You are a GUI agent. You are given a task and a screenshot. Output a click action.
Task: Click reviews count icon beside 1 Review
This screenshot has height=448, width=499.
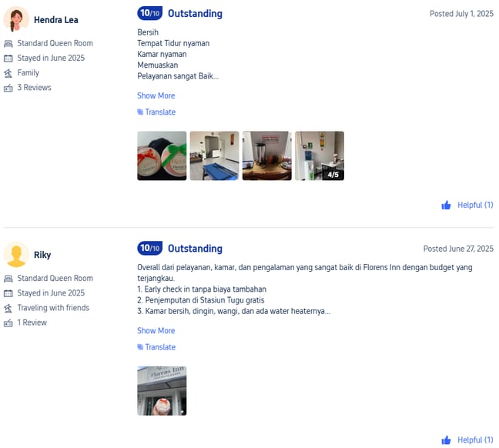tap(8, 323)
